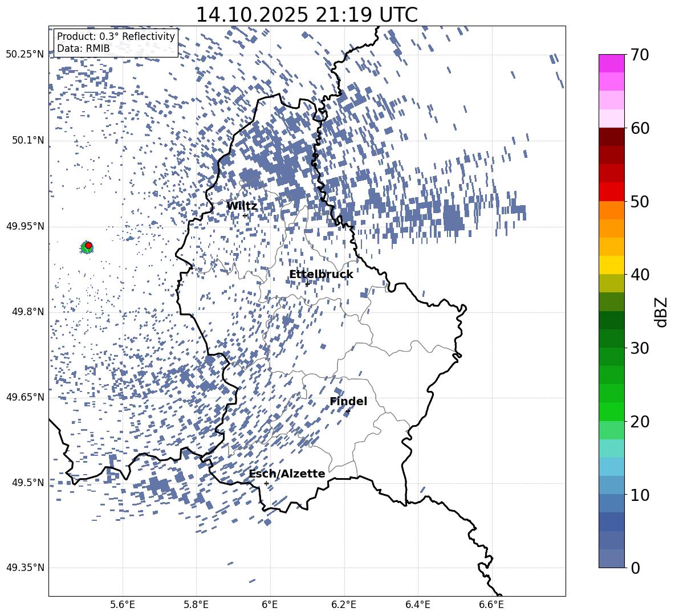Click the colorbar 20 tick label
Screen dimensions: 675x616
click(640, 422)
